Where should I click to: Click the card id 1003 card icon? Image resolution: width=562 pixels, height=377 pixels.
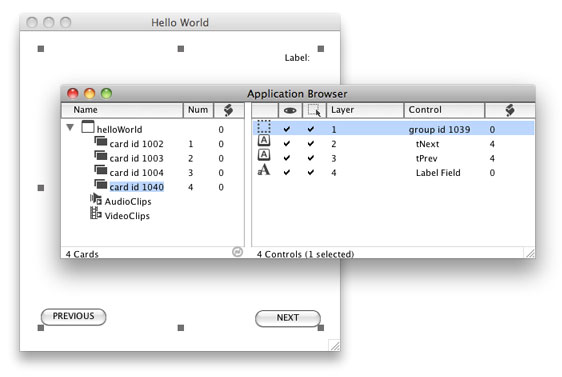coord(101,155)
